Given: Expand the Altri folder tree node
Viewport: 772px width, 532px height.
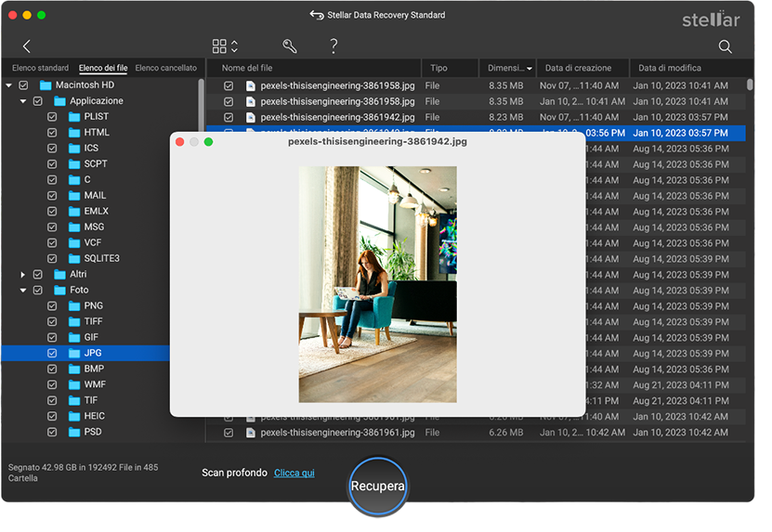Looking at the screenshot, I should point(23,275).
